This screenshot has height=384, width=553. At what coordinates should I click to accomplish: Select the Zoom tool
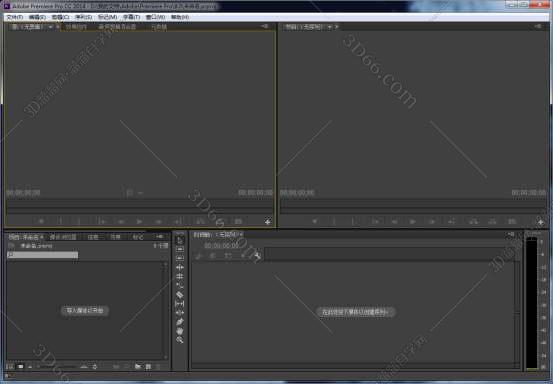[x=180, y=340]
